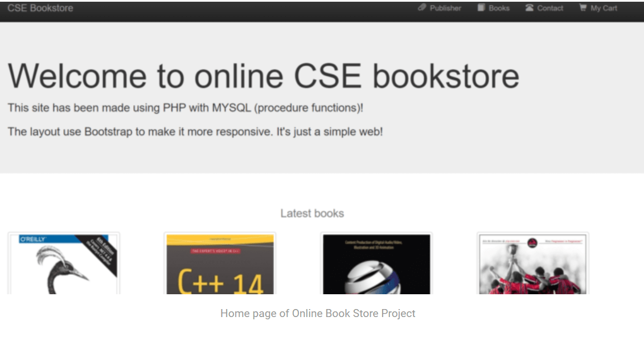The width and height of the screenshot is (644, 337).
Task: Open the O'Reilly bird book cover
Action: (x=64, y=263)
